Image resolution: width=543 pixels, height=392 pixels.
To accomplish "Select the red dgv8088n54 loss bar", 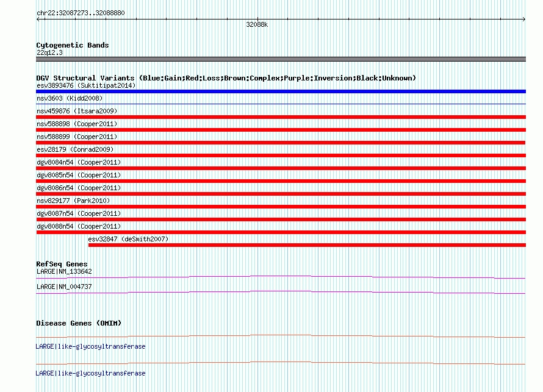I will [281, 232].
